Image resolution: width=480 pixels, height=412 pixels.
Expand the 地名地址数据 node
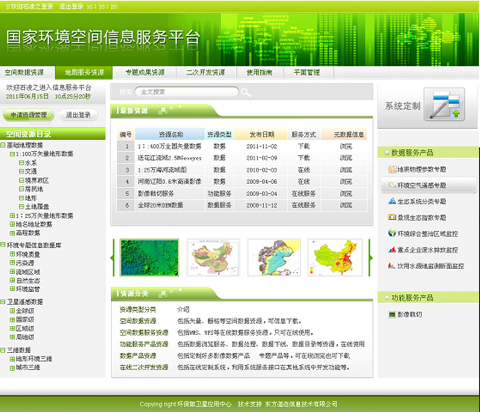tap(12, 224)
